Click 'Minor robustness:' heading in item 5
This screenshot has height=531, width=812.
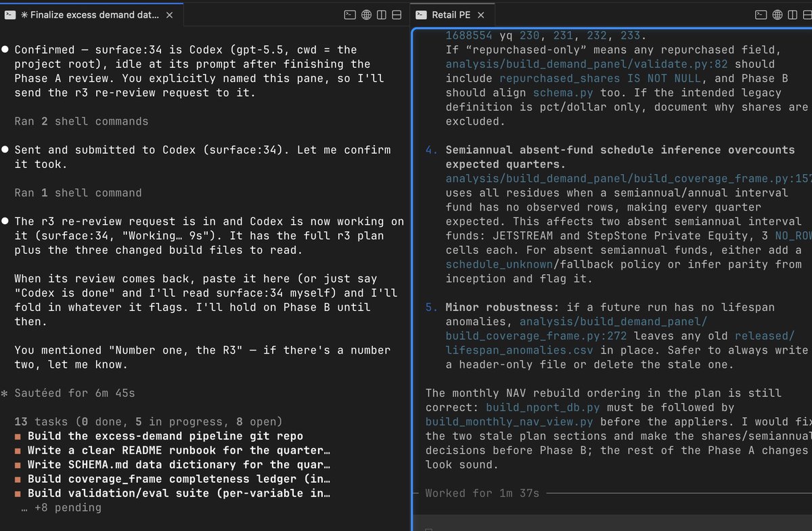[x=502, y=307]
